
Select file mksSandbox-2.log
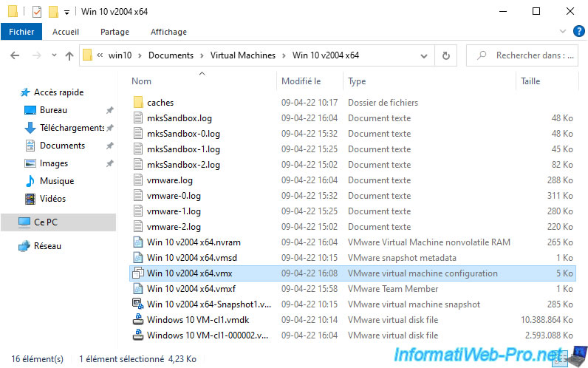coord(183,165)
